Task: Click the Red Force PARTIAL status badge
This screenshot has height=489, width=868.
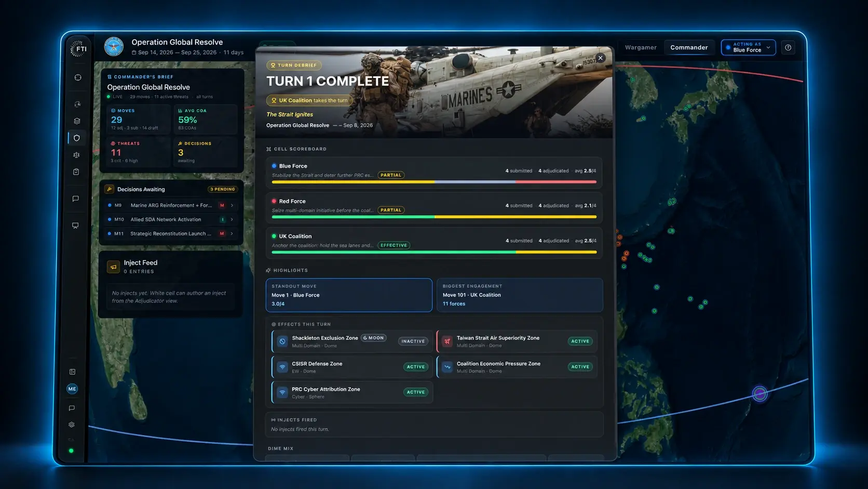Action: 391,210
